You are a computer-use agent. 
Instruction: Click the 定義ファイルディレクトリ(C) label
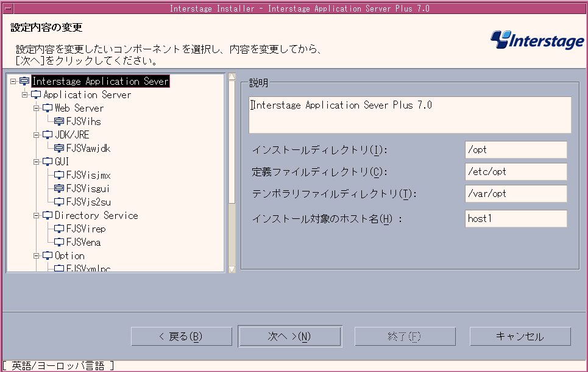pyautogui.click(x=319, y=172)
